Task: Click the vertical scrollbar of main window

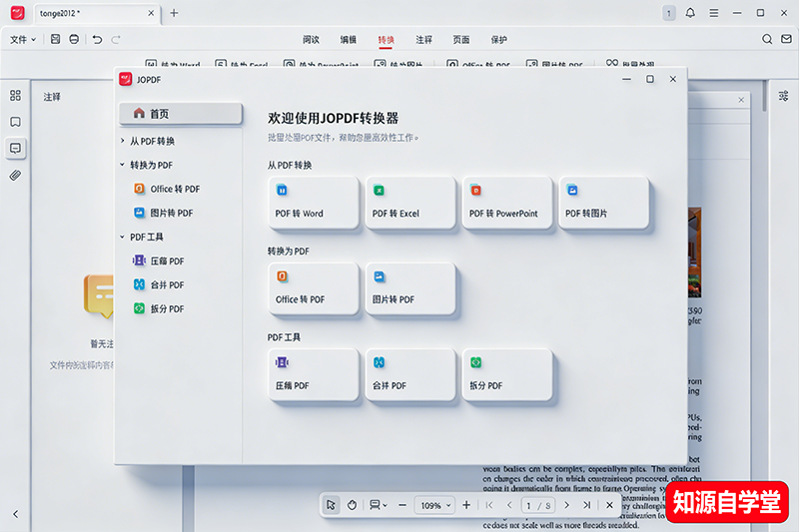Action: click(764, 96)
